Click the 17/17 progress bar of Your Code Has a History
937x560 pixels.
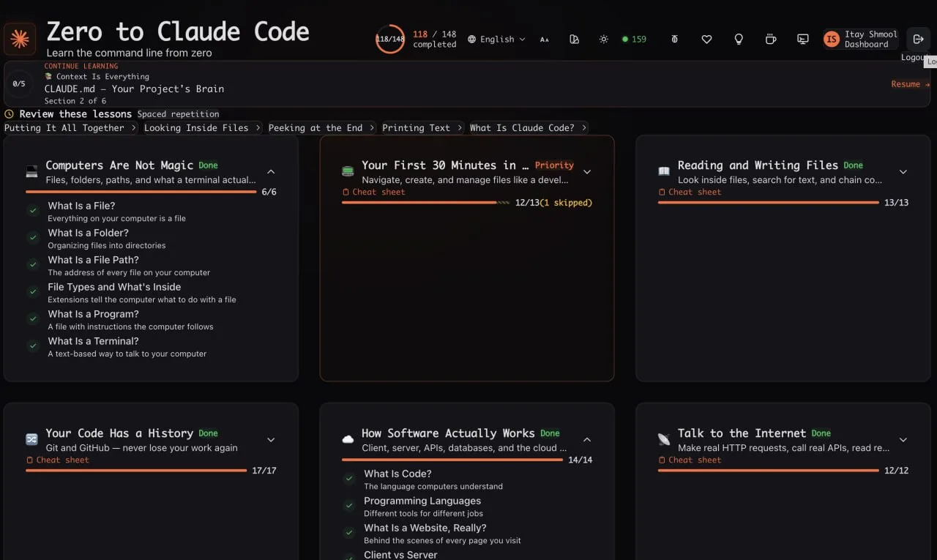(136, 471)
